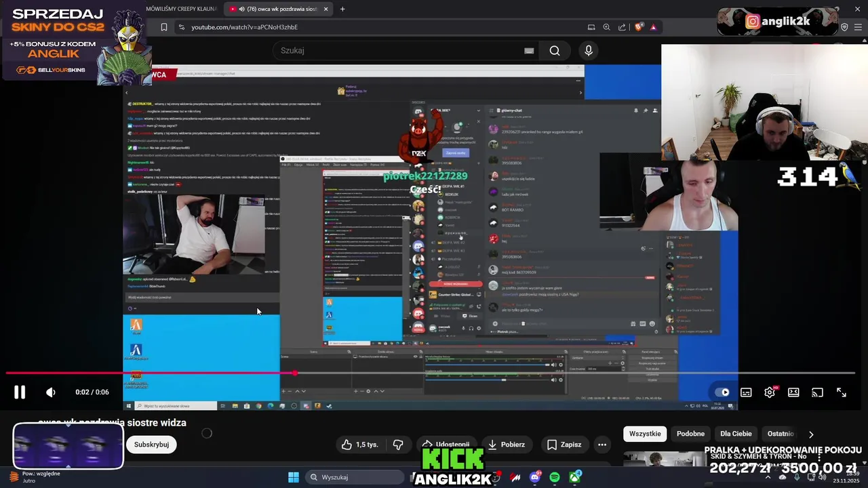Open the site info icon beside the URL
The image size is (868, 488).
coord(181,27)
